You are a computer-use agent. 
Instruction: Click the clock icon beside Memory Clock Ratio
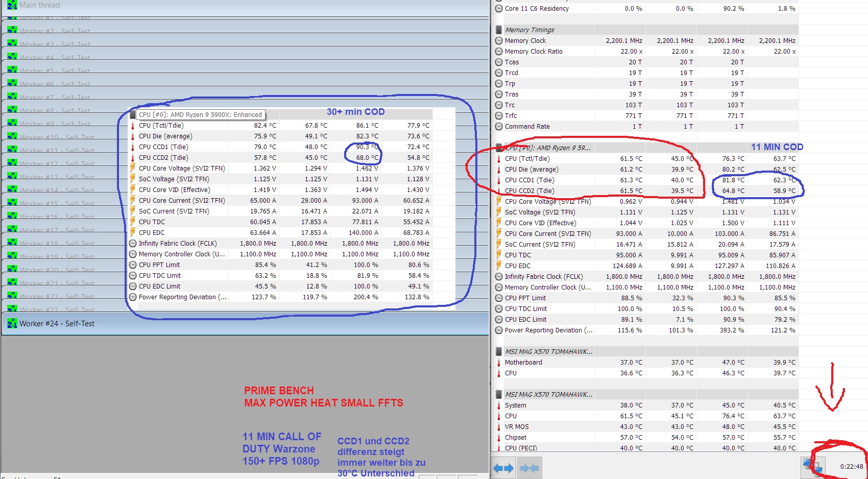coord(499,51)
